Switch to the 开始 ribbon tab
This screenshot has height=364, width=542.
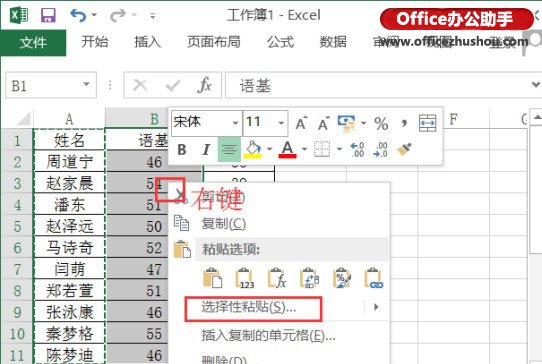tap(95, 42)
